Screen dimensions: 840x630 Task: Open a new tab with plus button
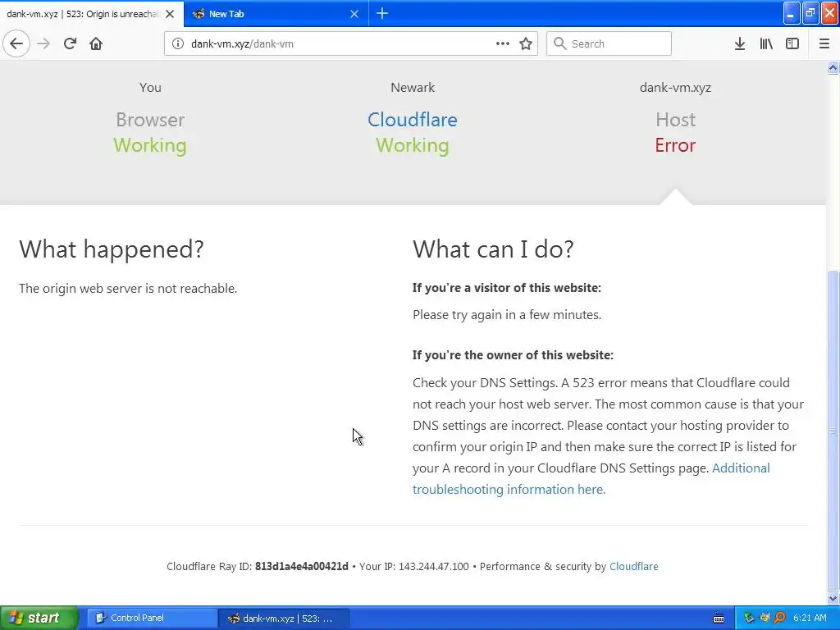point(382,13)
